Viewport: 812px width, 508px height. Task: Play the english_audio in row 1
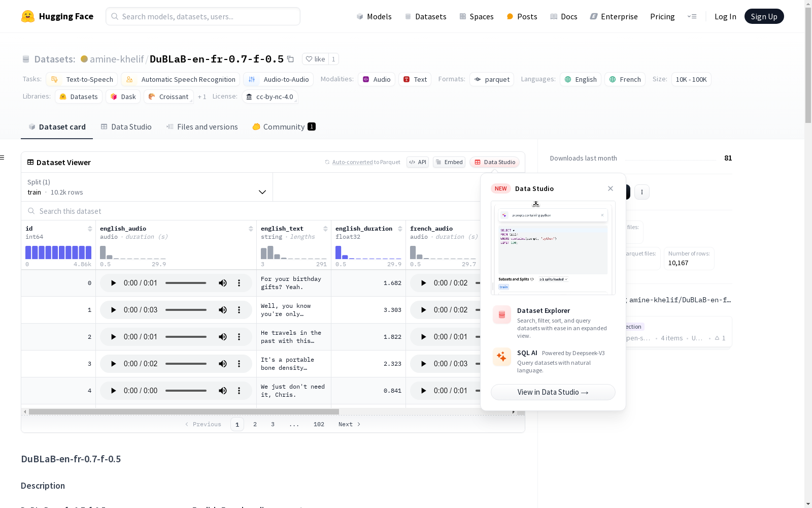[114, 310]
